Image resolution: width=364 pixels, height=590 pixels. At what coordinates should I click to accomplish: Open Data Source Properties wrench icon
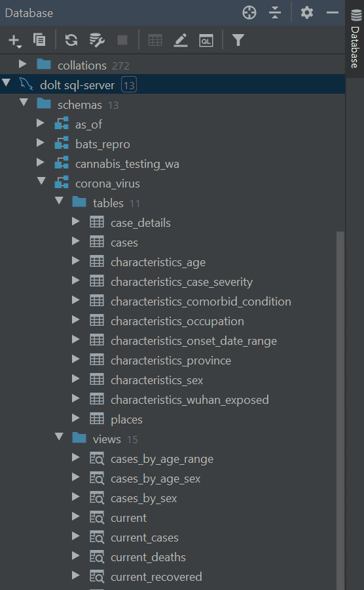[96, 40]
